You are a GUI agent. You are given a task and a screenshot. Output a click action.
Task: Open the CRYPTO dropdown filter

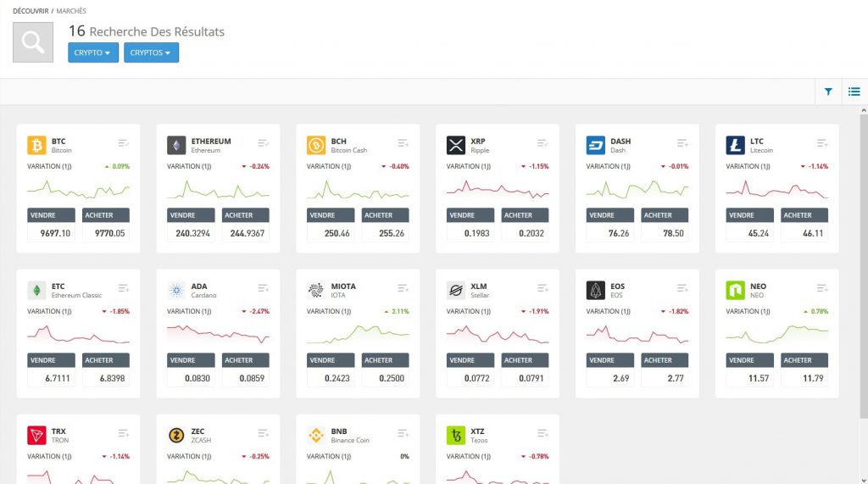coord(93,53)
